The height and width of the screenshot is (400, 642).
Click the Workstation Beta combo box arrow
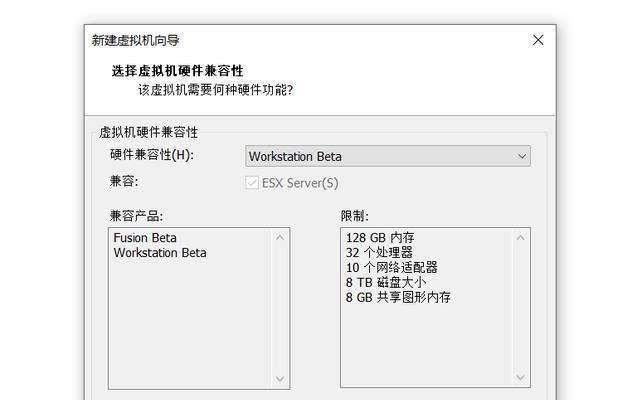click(522, 156)
